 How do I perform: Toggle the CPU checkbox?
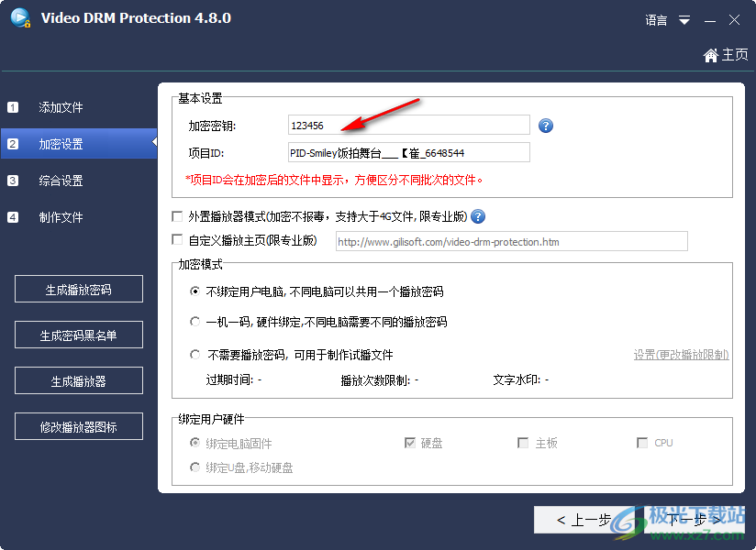[x=642, y=443]
